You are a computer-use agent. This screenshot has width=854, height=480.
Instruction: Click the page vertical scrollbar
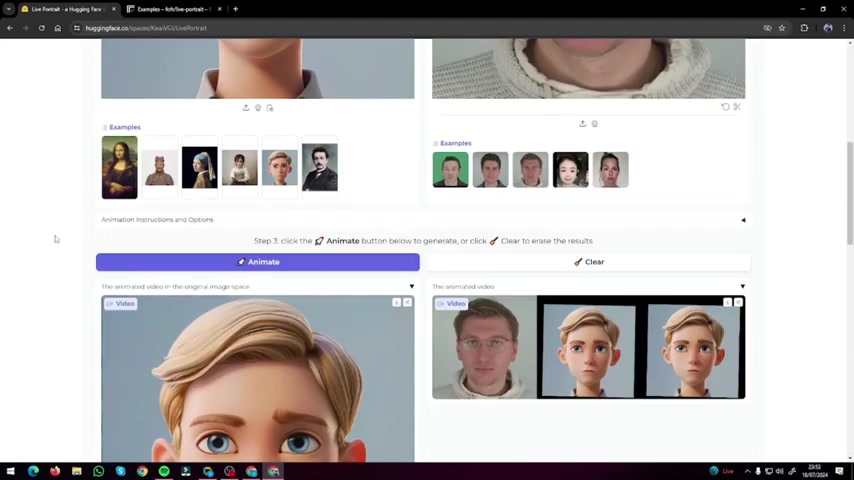(850, 193)
